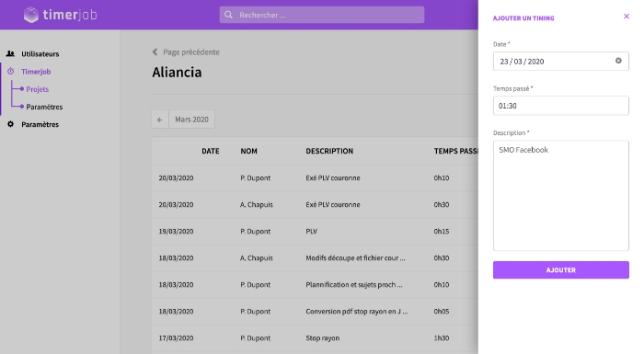The height and width of the screenshot is (354, 644).
Task: Click the gear icon beside Paramètres
Action: point(11,124)
